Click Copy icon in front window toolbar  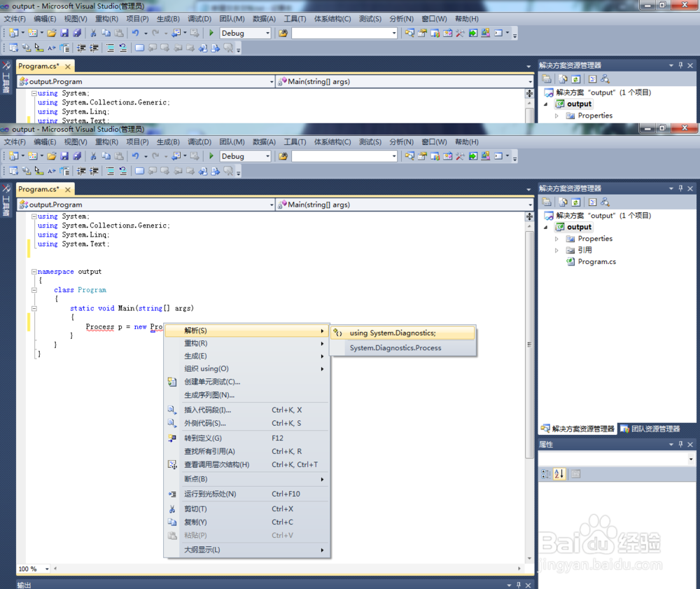click(x=106, y=156)
